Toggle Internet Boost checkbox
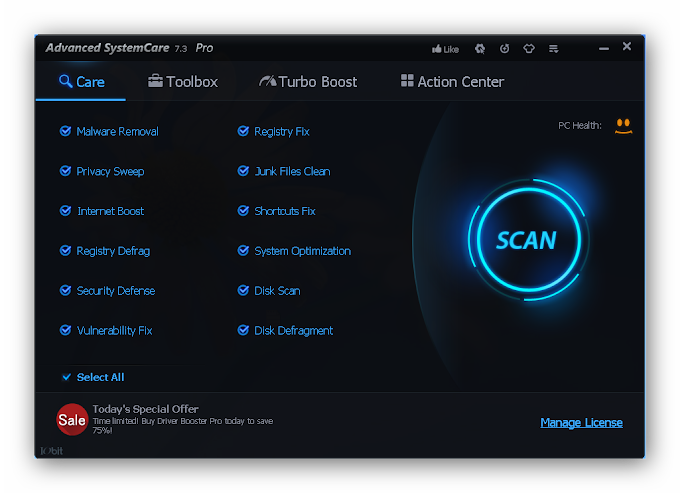Viewport: 680px width, 493px height. pos(65,211)
